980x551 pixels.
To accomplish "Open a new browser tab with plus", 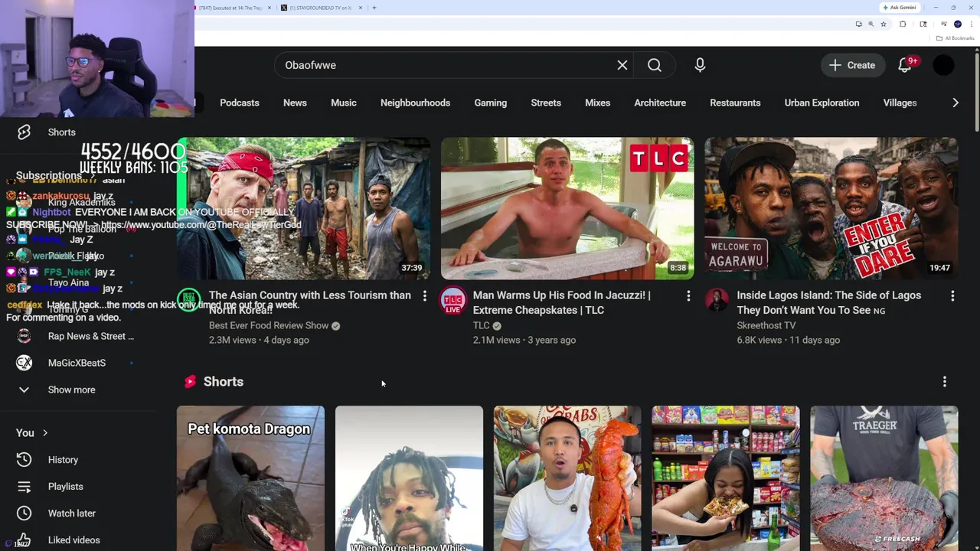I will click(x=374, y=8).
